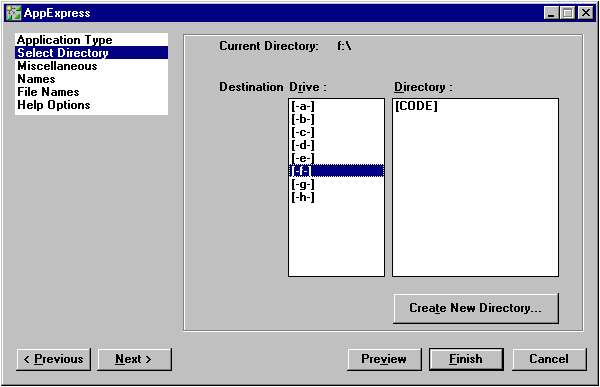
Task: Open the File Names step
Action: pos(91,92)
